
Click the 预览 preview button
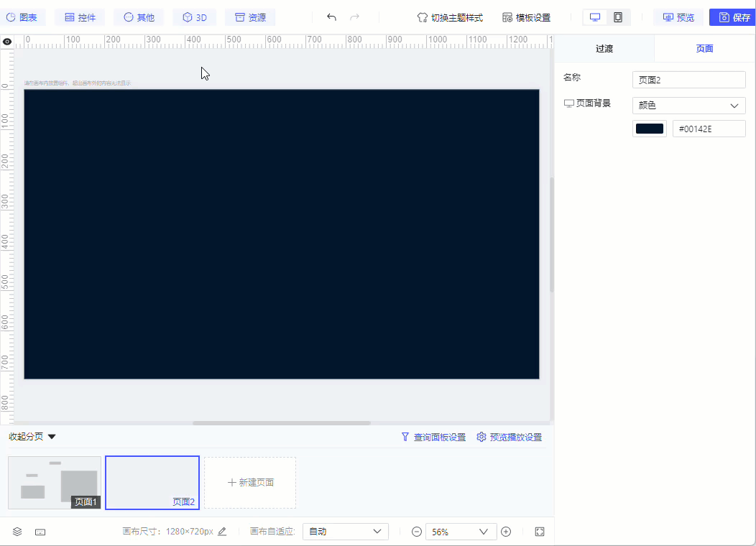(x=678, y=17)
